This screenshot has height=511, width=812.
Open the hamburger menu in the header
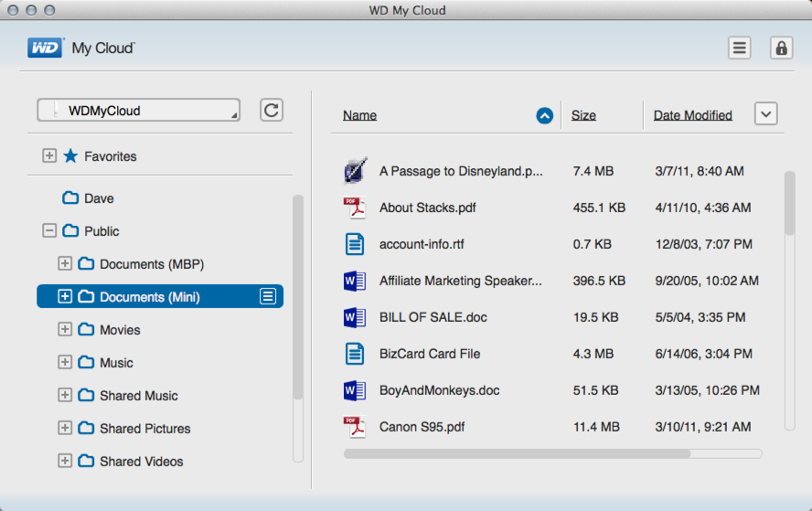[x=739, y=48]
